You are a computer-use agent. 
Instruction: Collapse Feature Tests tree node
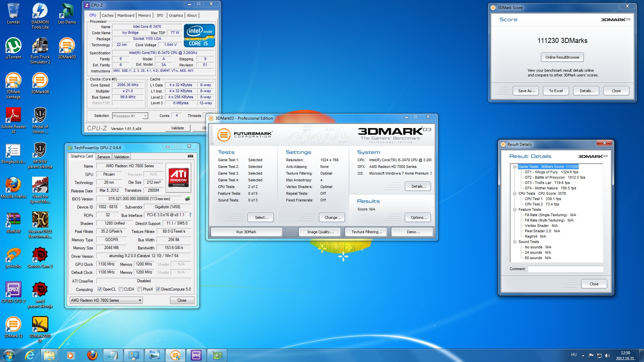[515, 209]
